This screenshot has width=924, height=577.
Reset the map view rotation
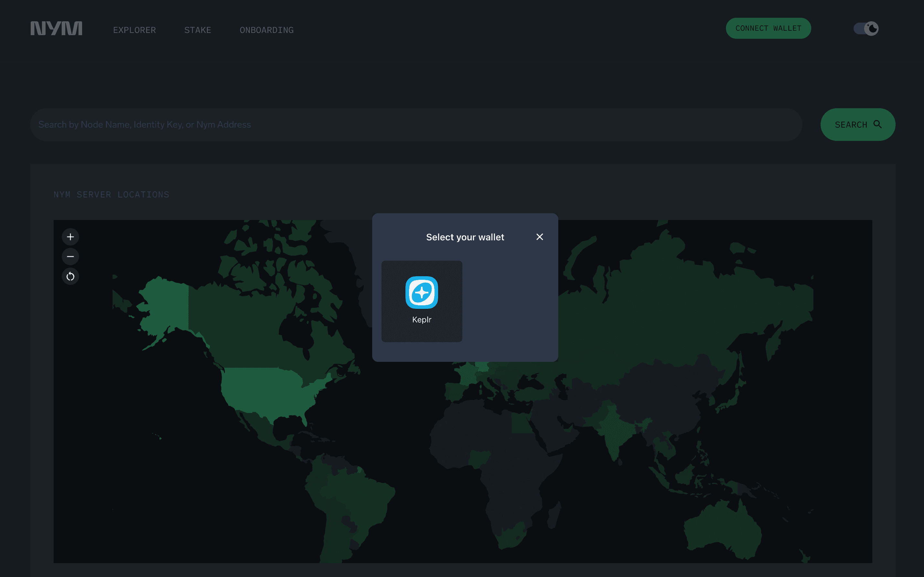point(70,276)
